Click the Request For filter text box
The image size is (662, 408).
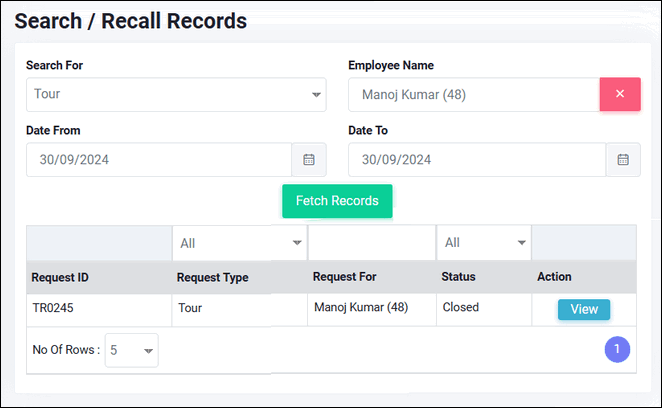tap(371, 243)
